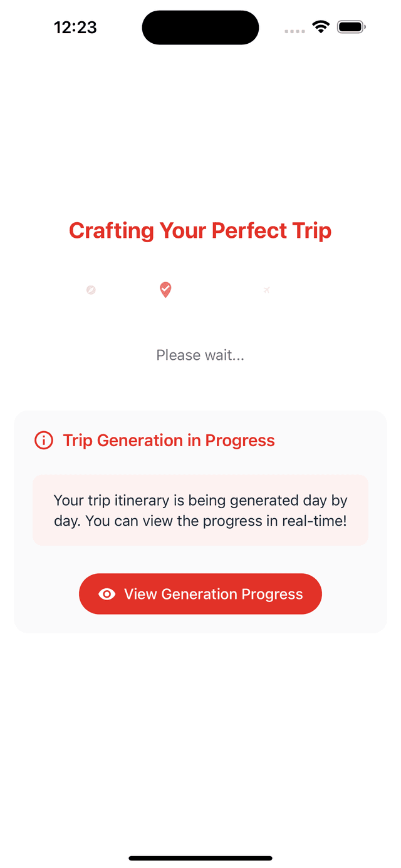
Task: Tap the checkmark inside the location pin
Action: point(165,288)
